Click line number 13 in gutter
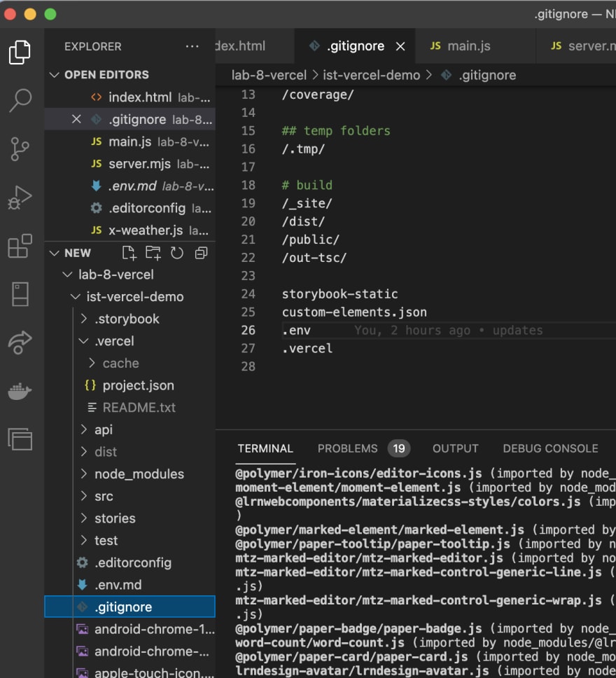The height and width of the screenshot is (678, 616). coord(248,95)
